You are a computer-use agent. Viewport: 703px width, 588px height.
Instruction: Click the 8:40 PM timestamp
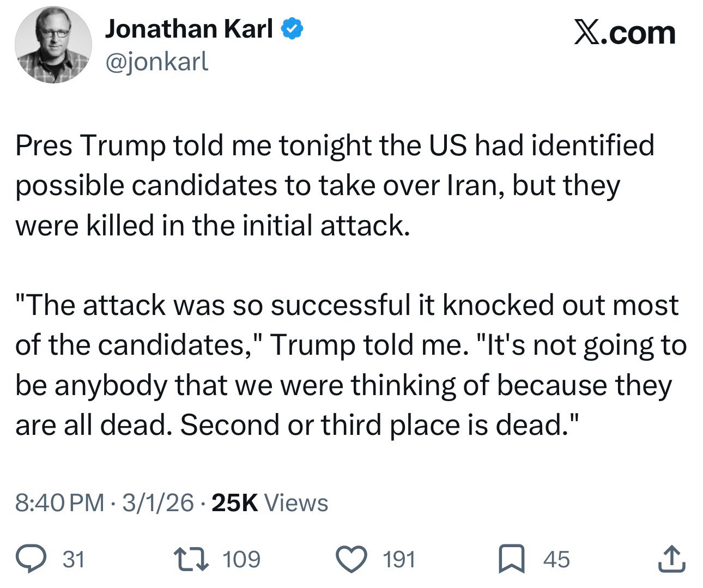coord(59,503)
